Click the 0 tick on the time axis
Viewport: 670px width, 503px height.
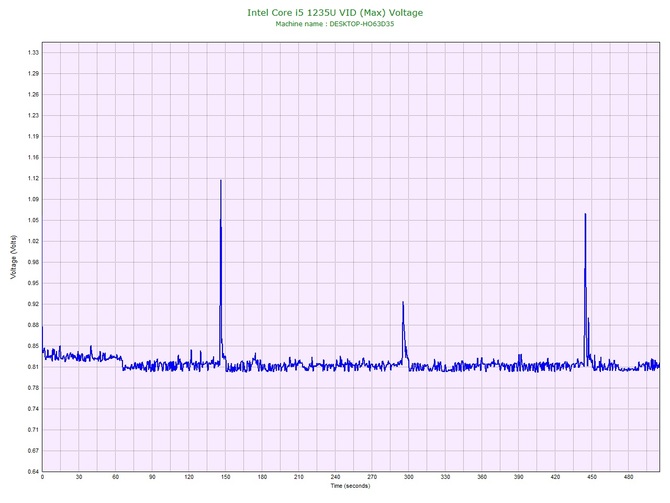pos(42,477)
